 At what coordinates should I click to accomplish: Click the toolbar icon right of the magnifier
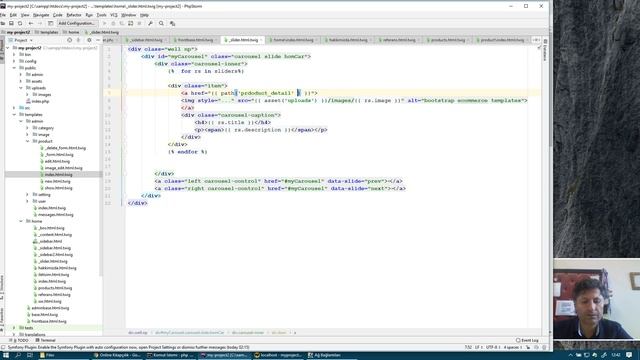pos(172,24)
